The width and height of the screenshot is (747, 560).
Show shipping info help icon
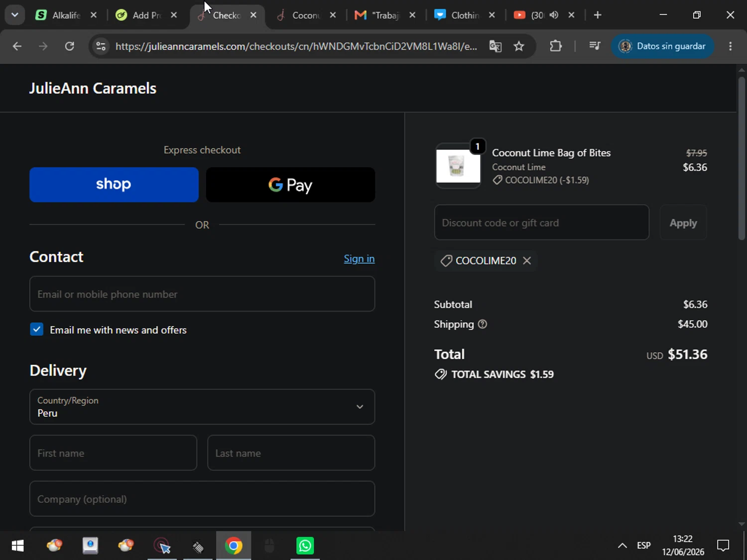click(482, 324)
